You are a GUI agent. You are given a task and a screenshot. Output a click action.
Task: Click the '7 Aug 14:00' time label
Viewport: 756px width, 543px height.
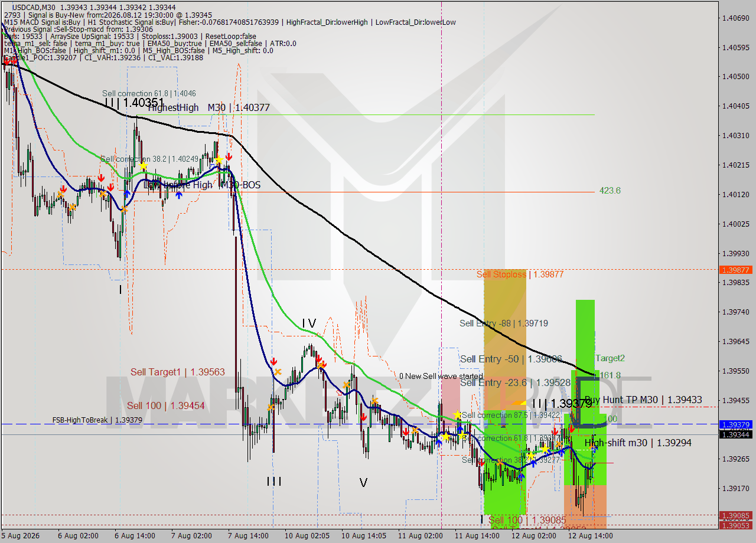point(248,536)
